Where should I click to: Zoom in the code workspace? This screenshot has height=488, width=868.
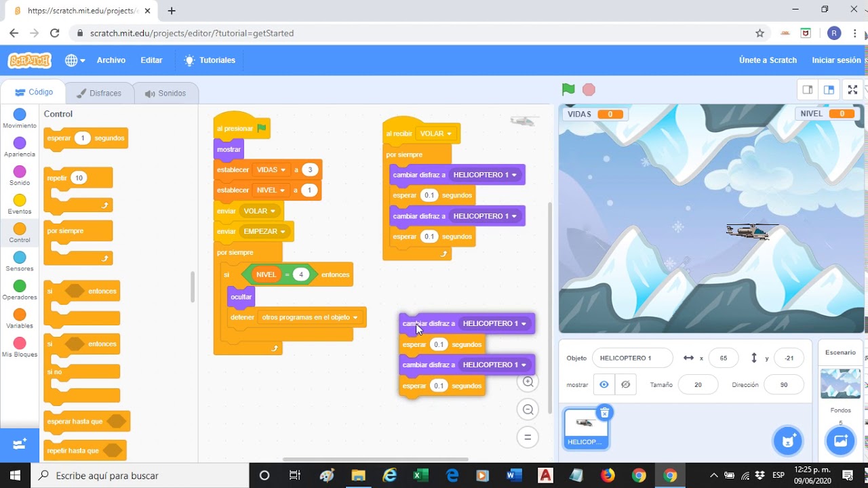click(x=528, y=382)
